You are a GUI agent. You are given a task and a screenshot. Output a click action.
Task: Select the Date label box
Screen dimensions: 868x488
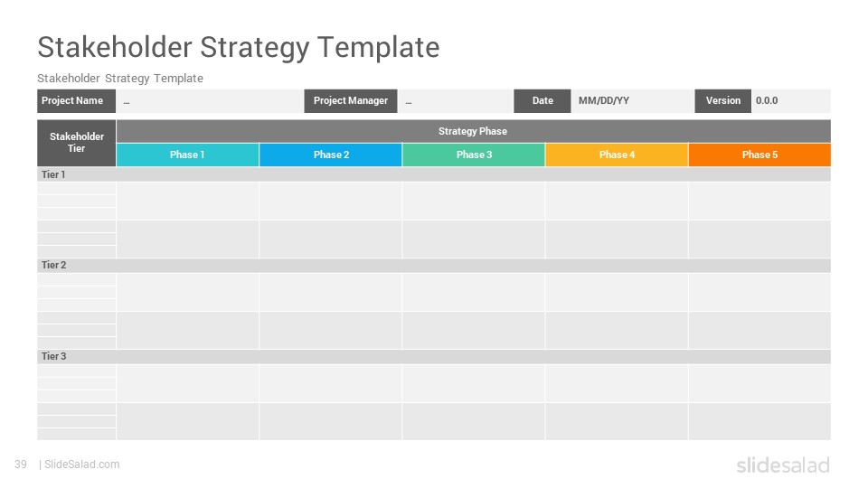point(542,100)
